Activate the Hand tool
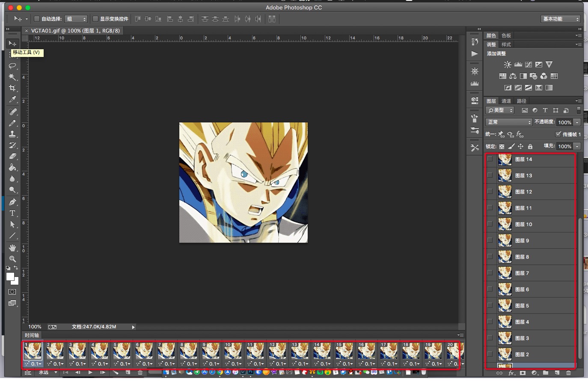Viewport: 588px width, 381px height. point(12,248)
